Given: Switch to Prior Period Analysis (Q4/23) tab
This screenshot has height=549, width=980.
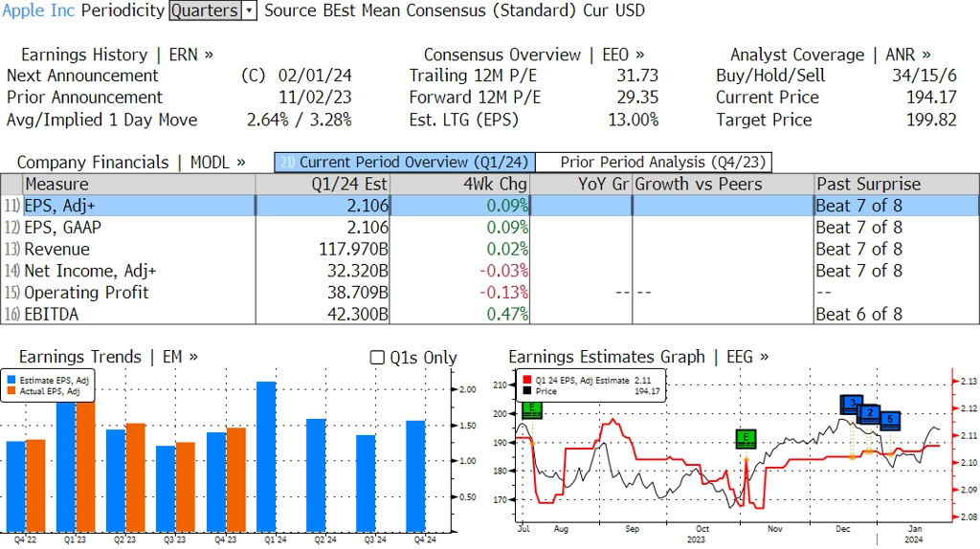Looking at the screenshot, I should [654, 163].
